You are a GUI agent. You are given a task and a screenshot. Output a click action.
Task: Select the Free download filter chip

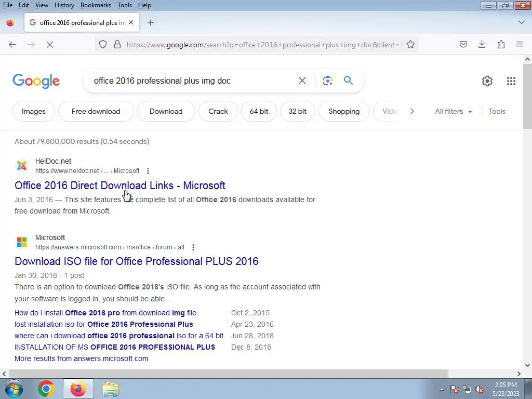coord(96,111)
